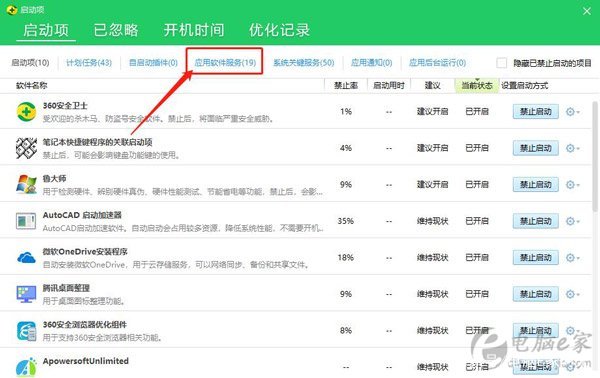Click the ApowersoftUnlimited app icon
Viewport: 600px width, 378px height.
26,367
